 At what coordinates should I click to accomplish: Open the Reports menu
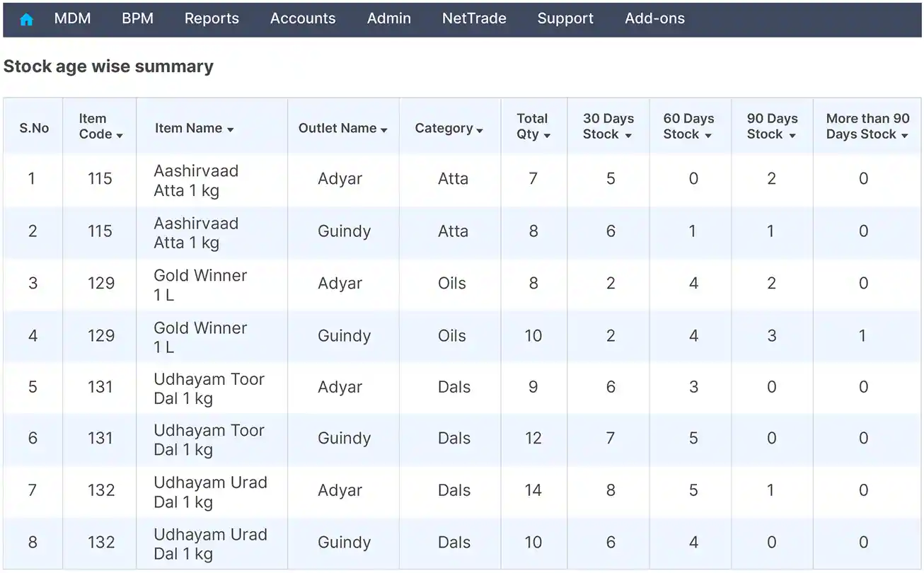click(212, 18)
